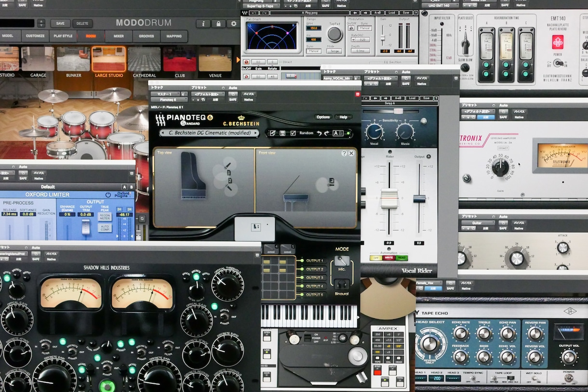The image size is (588, 392).
Task: Click the SuperTap undo icon
Action: (x=253, y=13)
